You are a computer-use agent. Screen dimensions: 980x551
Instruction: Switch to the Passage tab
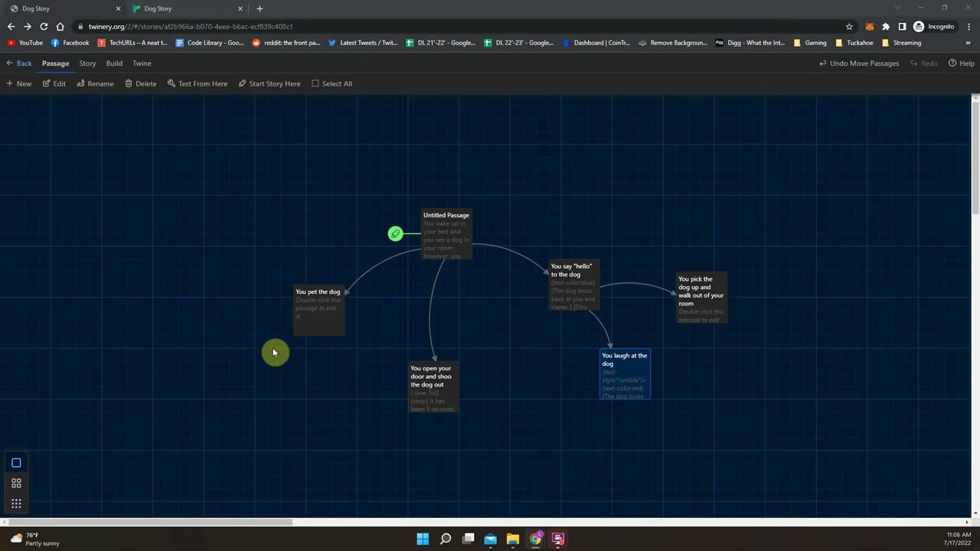point(55,64)
